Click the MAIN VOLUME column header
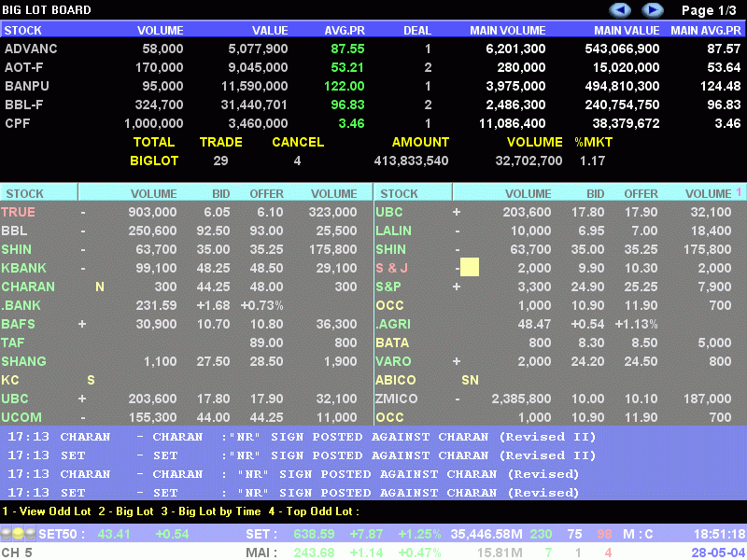Image resolution: width=747 pixels, height=560 pixels. (508, 31)
